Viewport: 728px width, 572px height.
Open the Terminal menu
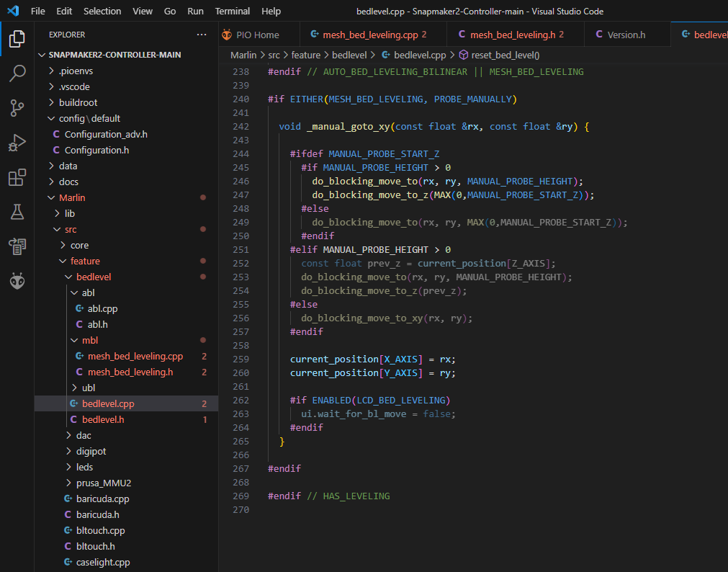pyautogui.click(x=232, y=11)
